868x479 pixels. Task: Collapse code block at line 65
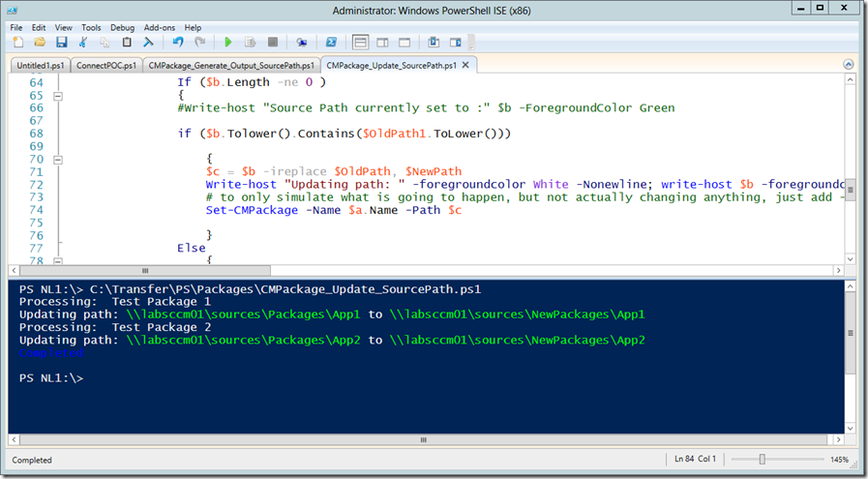click(58, 96)
